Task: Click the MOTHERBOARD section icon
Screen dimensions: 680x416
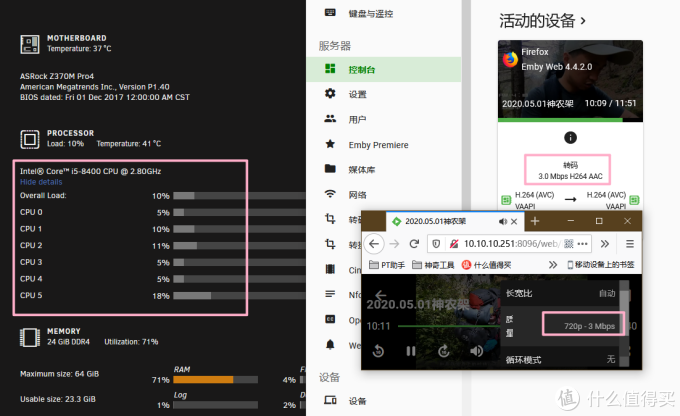Action: (30, 44)
